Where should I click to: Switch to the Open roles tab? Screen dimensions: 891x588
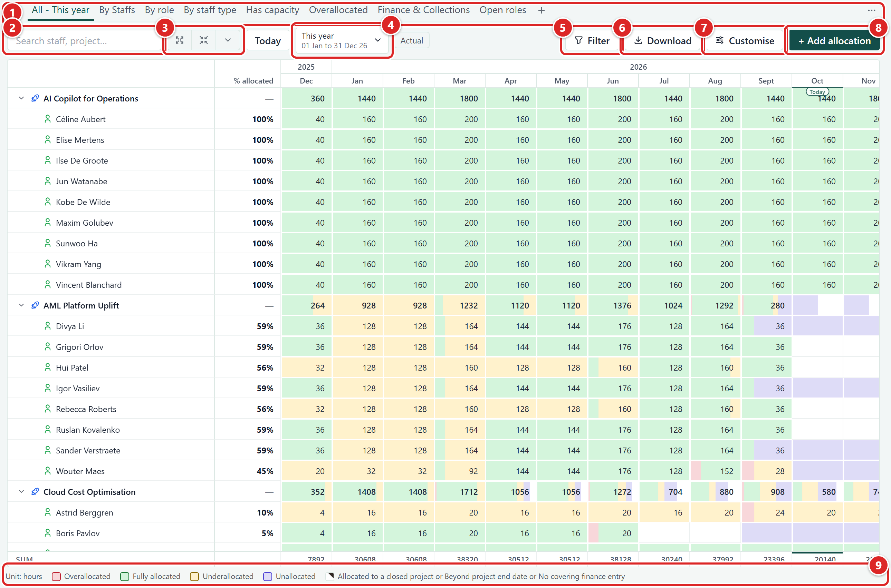tap(502, 10)
